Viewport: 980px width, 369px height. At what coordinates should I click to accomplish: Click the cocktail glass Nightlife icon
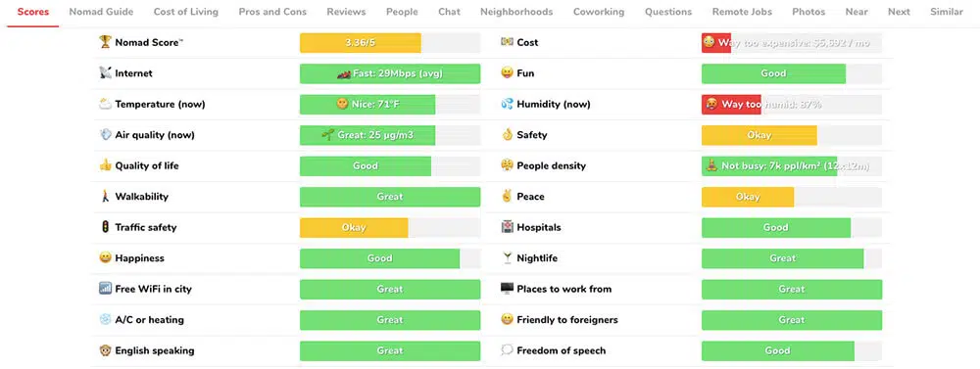(x=507, y=257)
